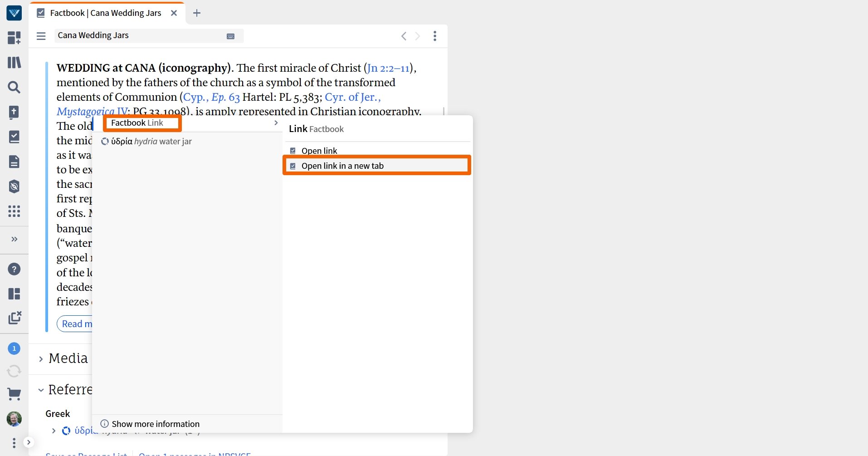The height and width of the screenshot is (456, 868).
Task: Click the Greek subheading
Action: click(58, 414)
